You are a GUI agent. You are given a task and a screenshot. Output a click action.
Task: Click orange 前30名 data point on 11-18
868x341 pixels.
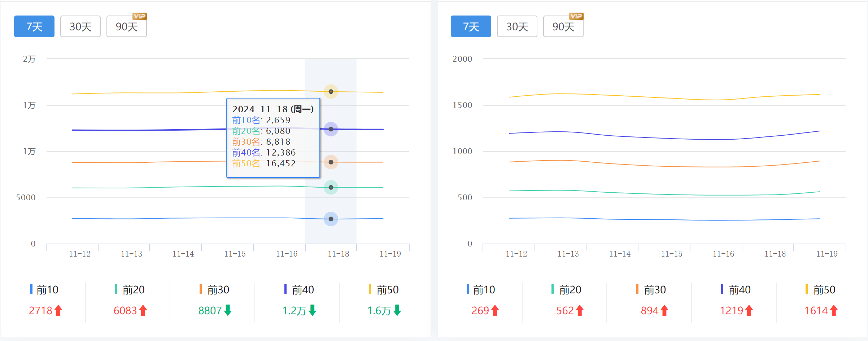point(331,162)
